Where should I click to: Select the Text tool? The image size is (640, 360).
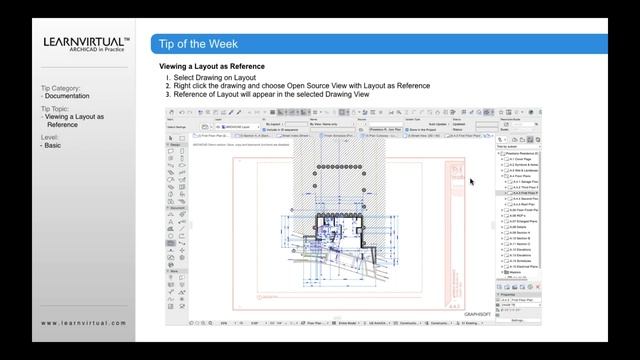click(x=171, y=222)
